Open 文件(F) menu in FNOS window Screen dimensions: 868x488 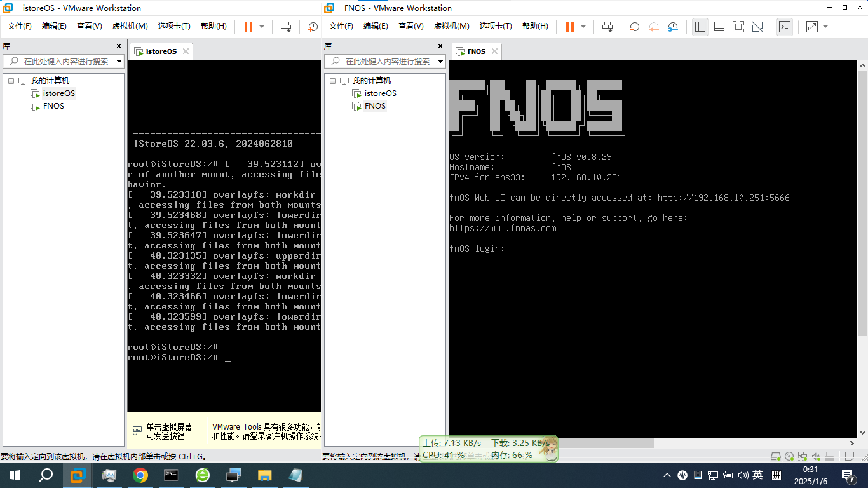coord(341,26)
